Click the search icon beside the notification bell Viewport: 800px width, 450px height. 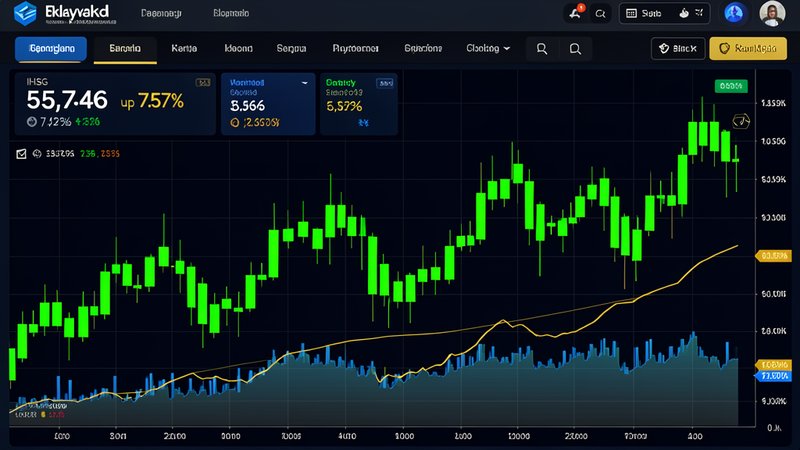coord(601,14)
